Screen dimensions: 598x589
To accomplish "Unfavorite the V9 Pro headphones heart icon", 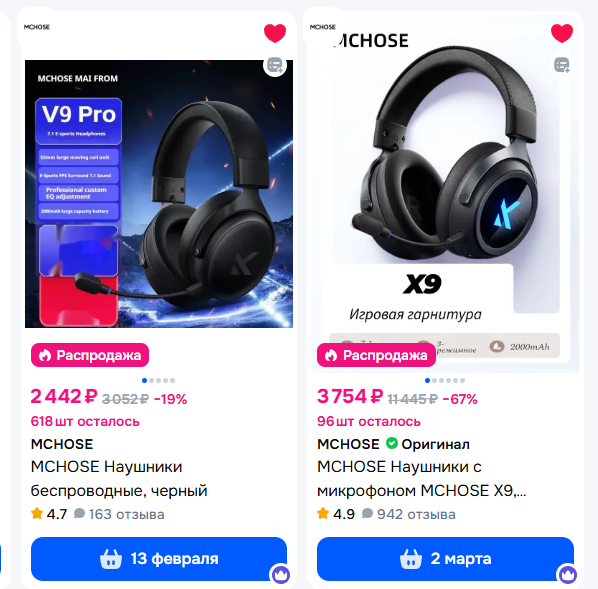I will click(x=275, y=33).
